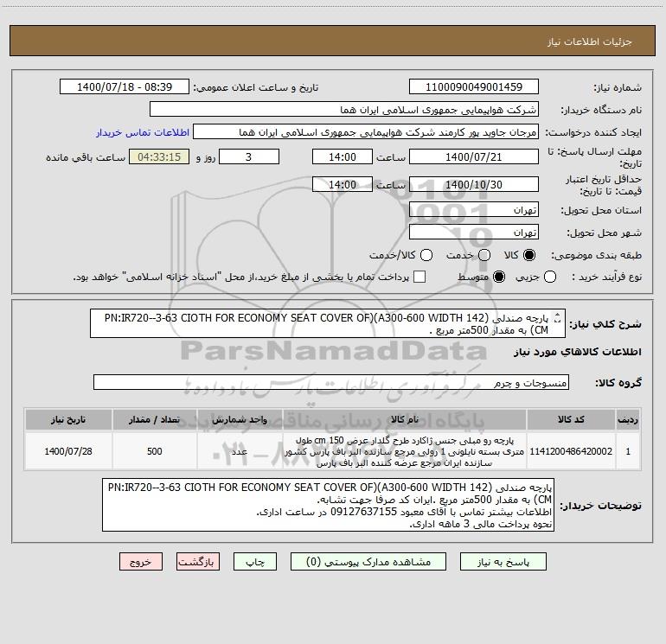The height and width of the screenshot is (644, 666).
Task: Click the response deadline date 1400/07/21
Action: click(474, 156)
